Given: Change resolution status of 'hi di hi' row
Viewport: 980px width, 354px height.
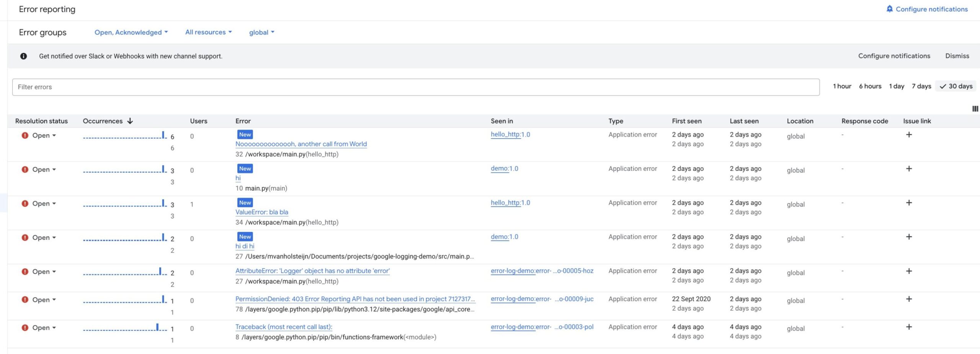Looking at the screenshot, I should [44, 238].
